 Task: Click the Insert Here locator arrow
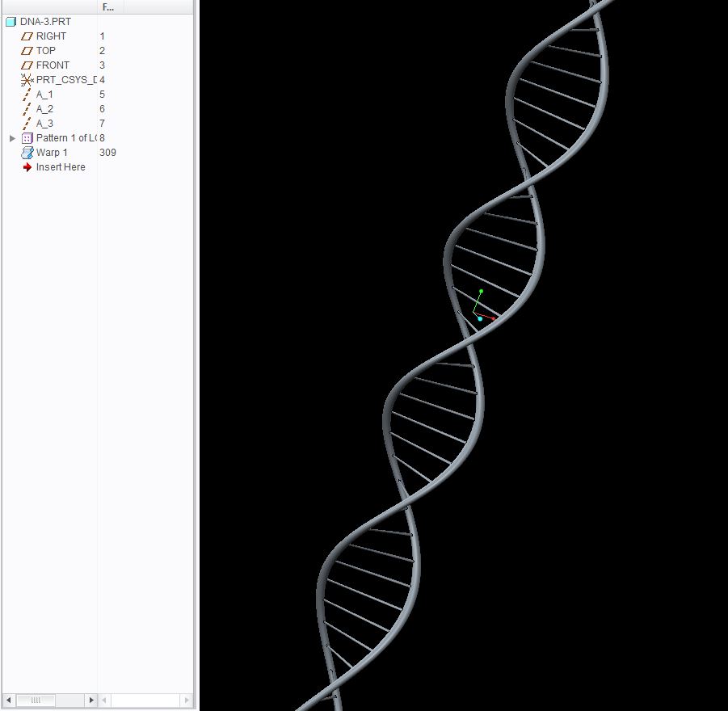[27, 166]
